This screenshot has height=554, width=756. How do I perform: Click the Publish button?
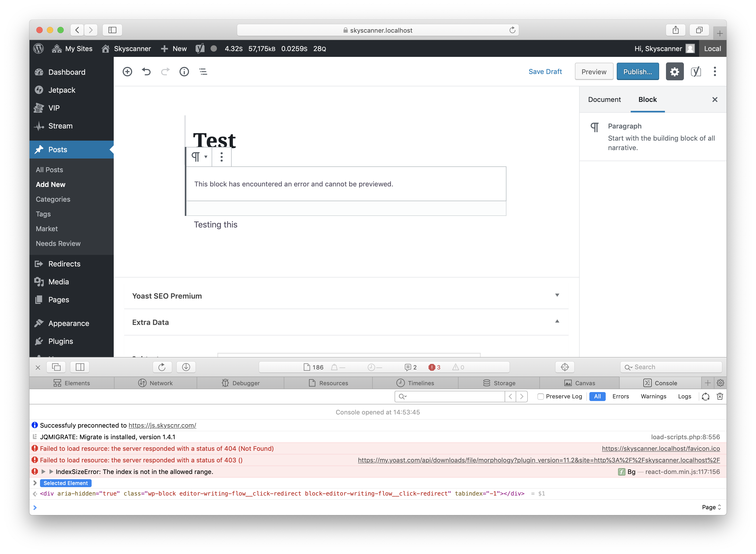(637, 72)
